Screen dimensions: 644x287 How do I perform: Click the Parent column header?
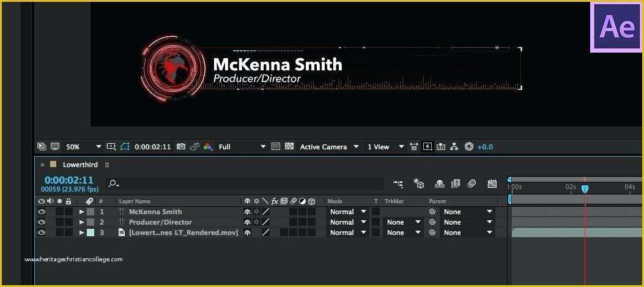(x=438, y=201)
